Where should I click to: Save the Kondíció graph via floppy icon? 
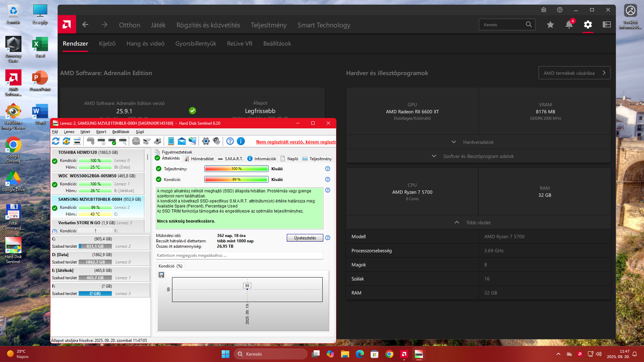161,275
